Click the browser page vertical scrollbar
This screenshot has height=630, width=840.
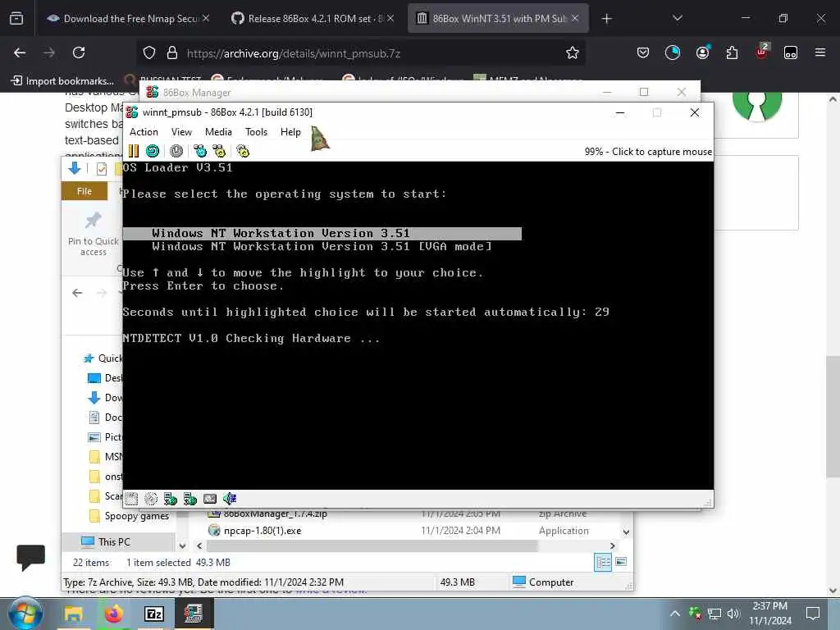(833, 416)
